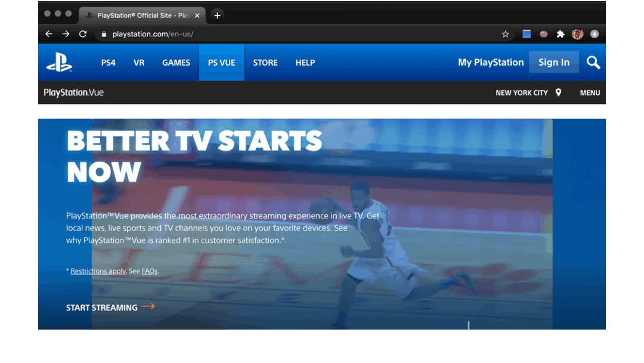Click the PlayStation logo icon

[59, 63]
